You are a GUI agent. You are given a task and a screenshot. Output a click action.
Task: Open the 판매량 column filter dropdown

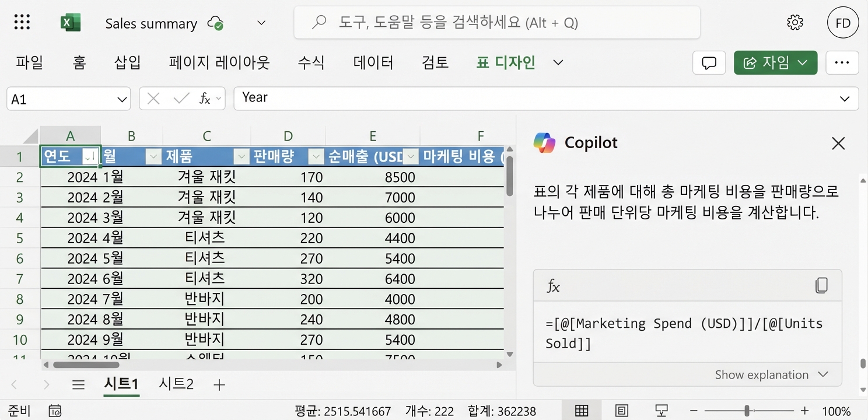point(316,156)
